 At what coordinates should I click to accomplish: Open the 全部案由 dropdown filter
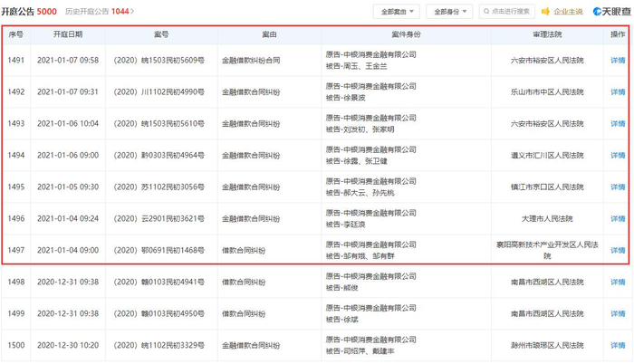click(397, 12)
